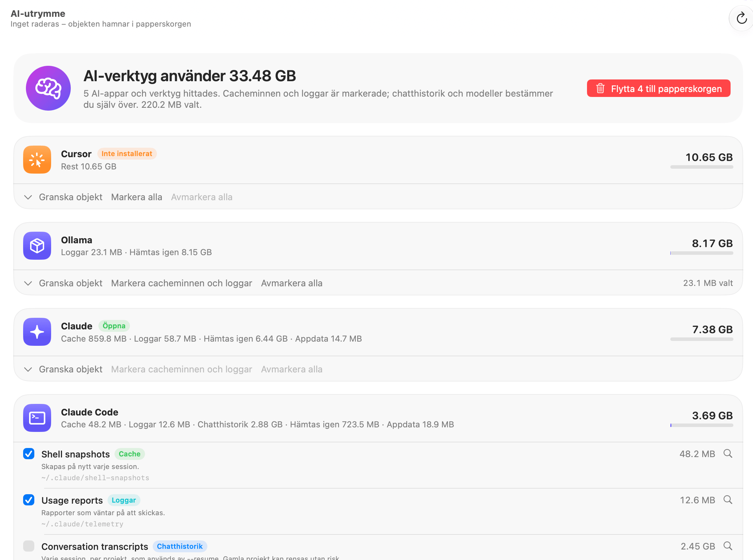753x560 pixels.
Task: Click Avmarkera alla for Claude
Action: click(x=292, y=369)
